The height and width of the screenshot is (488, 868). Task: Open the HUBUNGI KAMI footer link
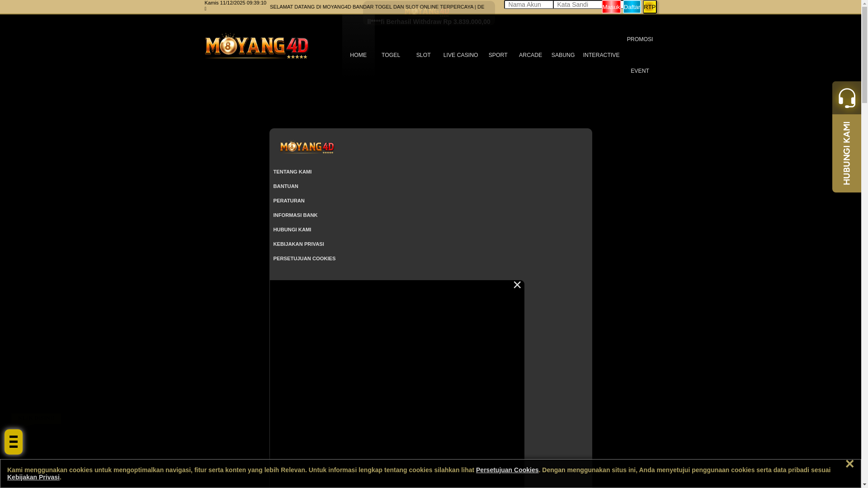[292, 230]
